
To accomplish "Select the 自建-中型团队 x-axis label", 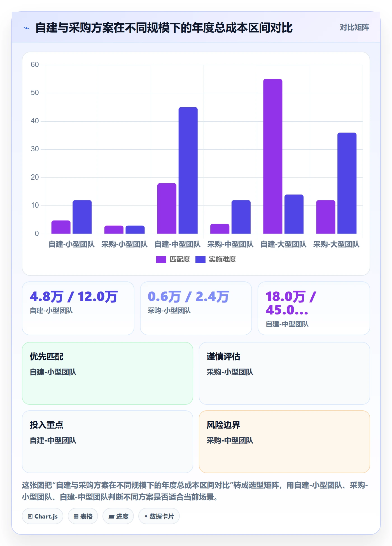I will tap(178, 244).
